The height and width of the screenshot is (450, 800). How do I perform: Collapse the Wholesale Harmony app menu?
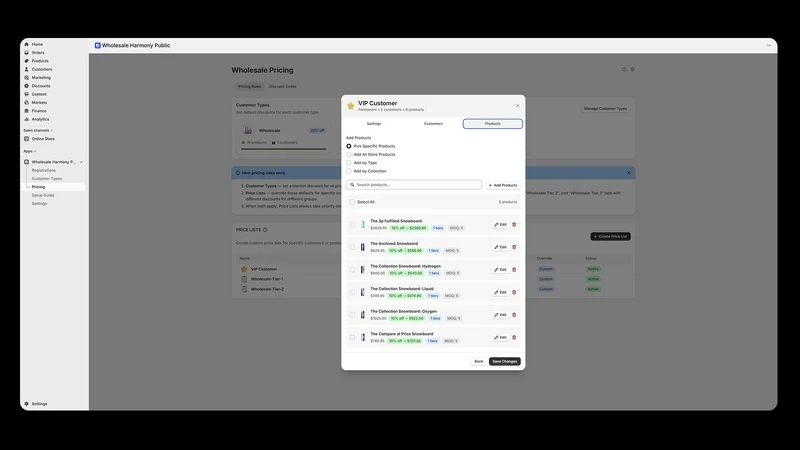(81, 162)
